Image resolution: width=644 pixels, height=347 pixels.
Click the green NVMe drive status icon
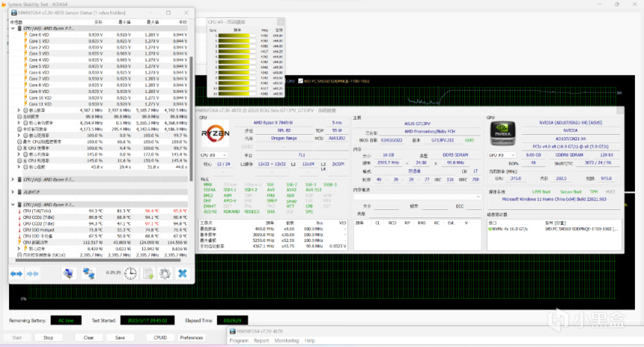[x=490, y=229]
